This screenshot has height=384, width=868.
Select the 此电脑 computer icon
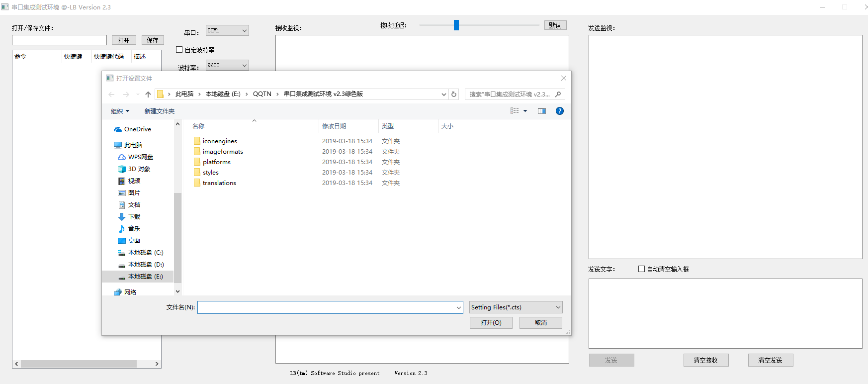pyautogui.click(x=118, y=145)
